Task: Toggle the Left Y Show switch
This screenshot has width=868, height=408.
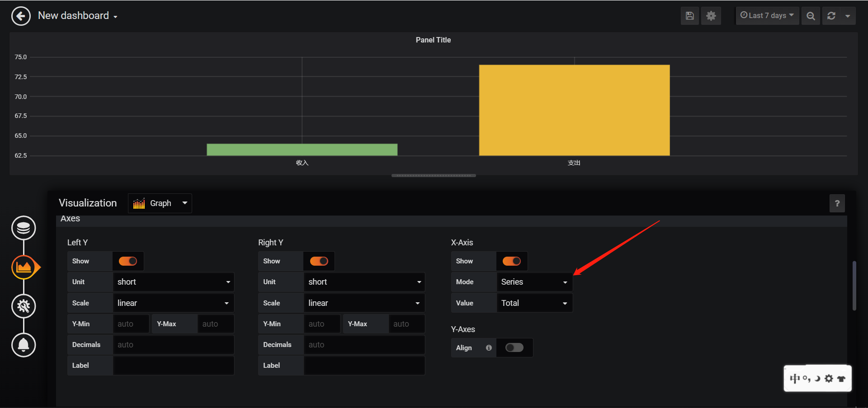Action: point(128,261)
